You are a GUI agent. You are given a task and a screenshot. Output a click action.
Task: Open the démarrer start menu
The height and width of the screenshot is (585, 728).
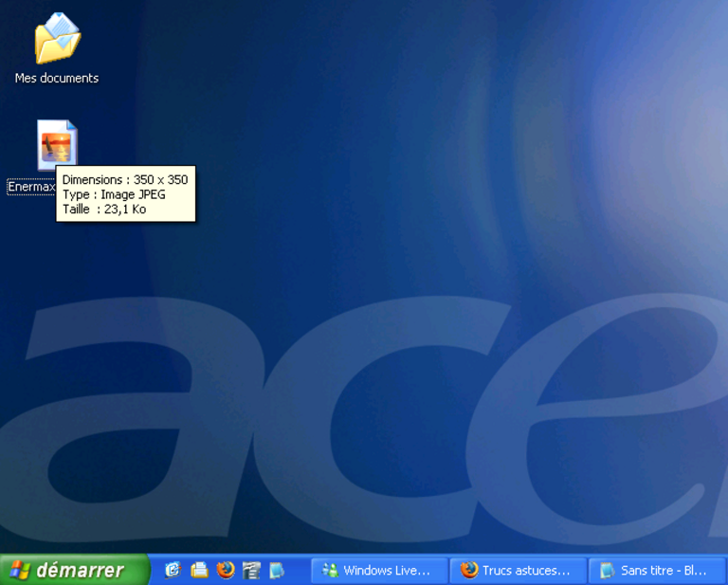click(x=74, y=570)
